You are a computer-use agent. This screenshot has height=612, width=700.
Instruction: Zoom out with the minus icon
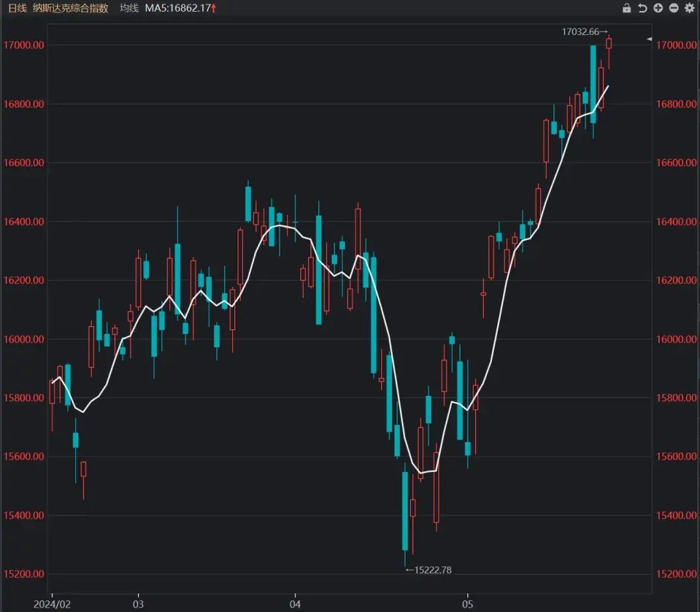[x=673, y=8]
